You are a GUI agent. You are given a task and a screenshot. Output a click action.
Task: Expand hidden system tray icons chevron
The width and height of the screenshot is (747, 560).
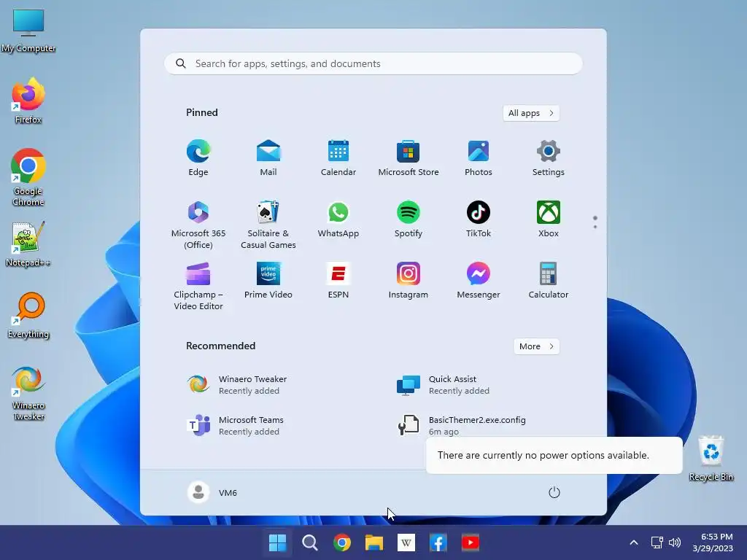tap(634, 542)
